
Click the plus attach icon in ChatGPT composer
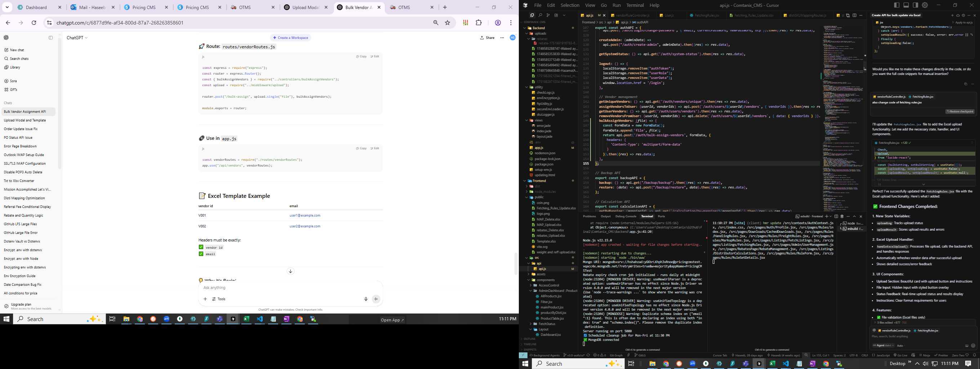[x=205, y=299]
